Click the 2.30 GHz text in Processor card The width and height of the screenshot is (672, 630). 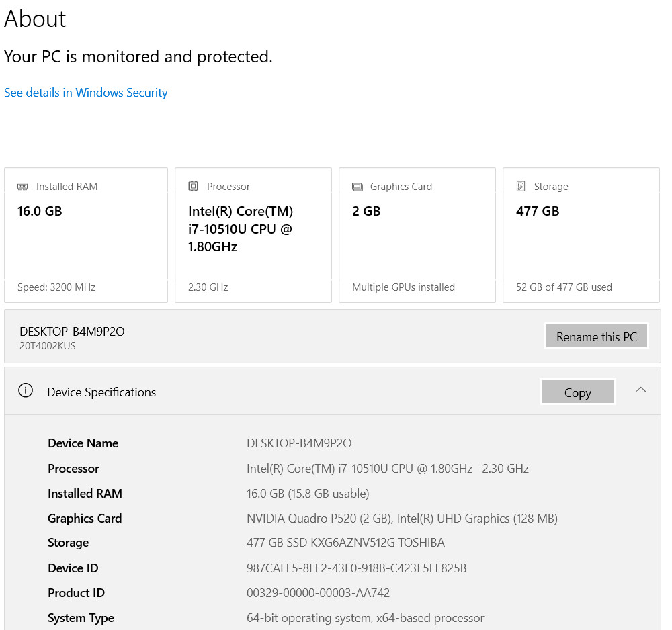(x=208, y=287)
